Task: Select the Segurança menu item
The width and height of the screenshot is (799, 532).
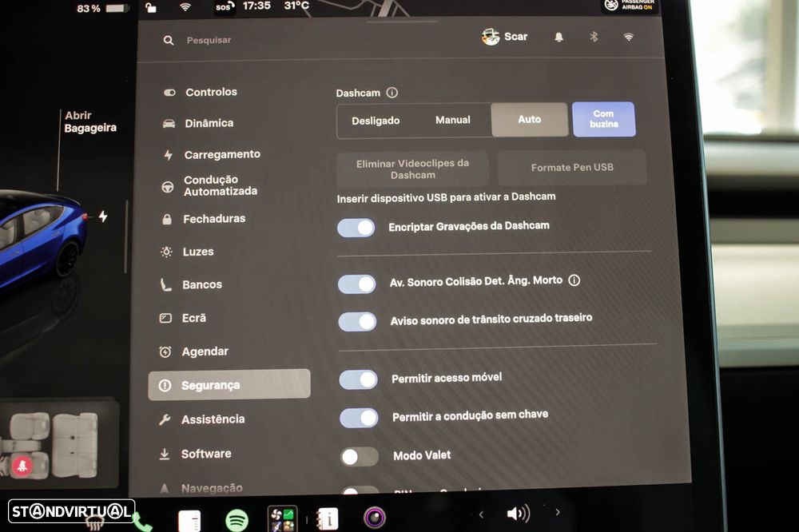Action: (229, 385)
